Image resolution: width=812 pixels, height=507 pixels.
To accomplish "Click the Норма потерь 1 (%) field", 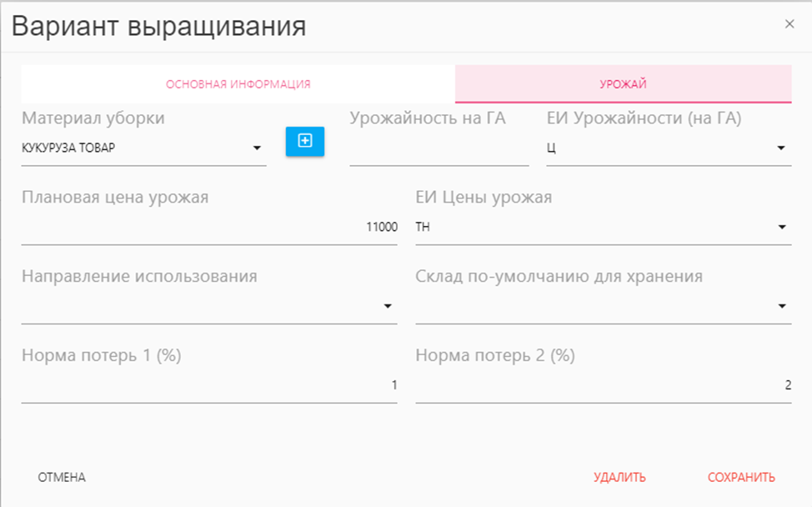I will point(208,385).
